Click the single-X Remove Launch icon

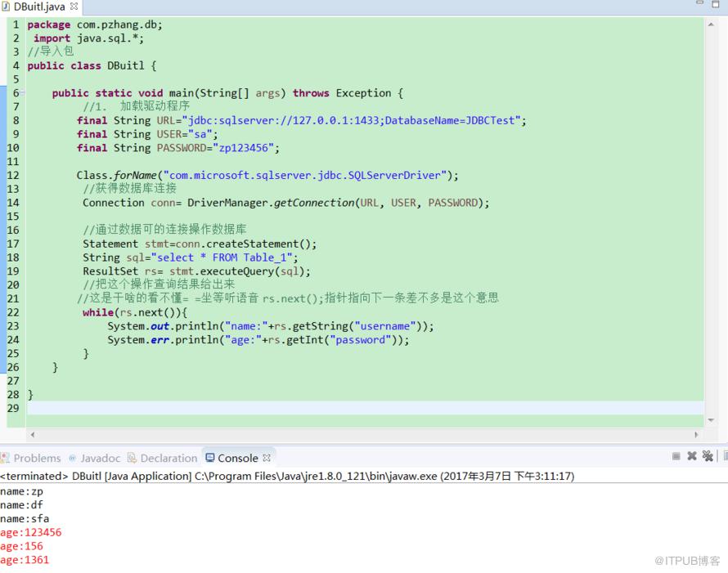coord(692,456)
